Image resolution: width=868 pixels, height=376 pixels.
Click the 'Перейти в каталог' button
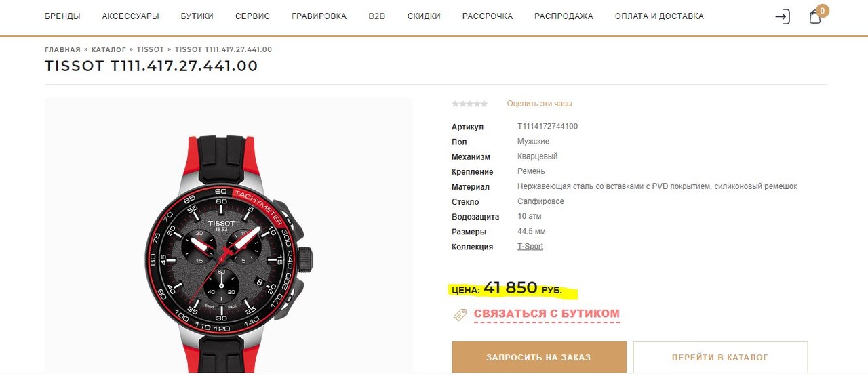[720, 357]
